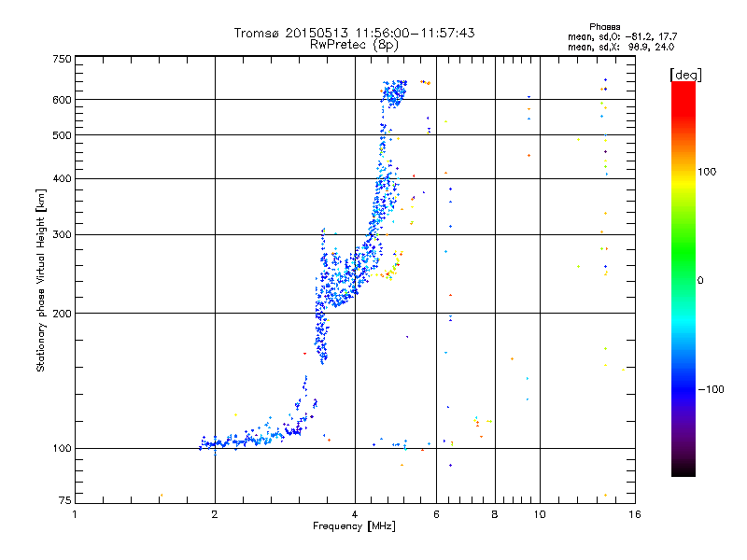Click the blue E-layer trace near 100 km height

click(x=252, y=439)
